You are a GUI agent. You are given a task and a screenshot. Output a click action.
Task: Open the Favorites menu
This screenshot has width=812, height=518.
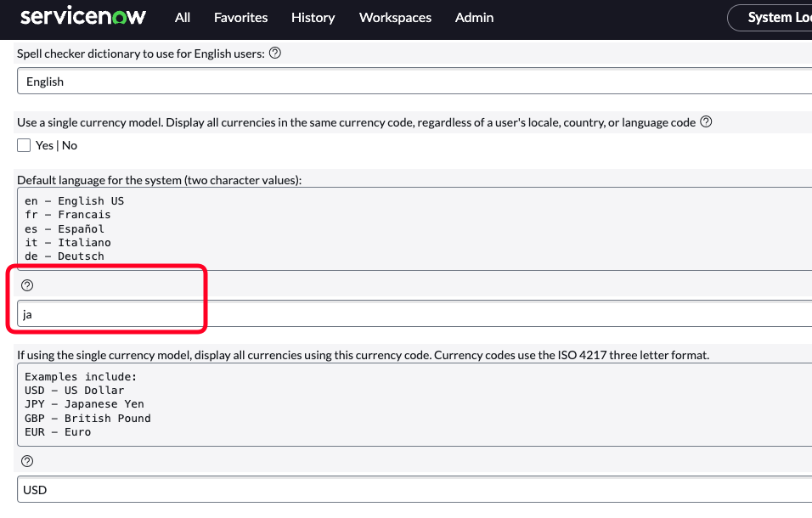point(240,17)
